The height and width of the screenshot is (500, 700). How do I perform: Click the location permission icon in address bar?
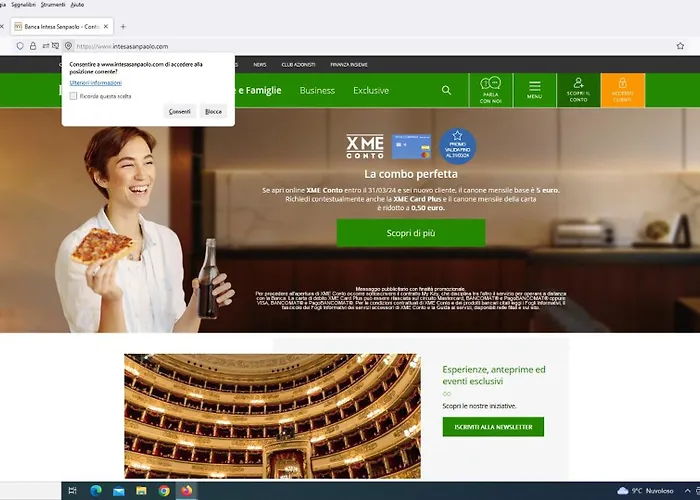[x=68, y=46]
